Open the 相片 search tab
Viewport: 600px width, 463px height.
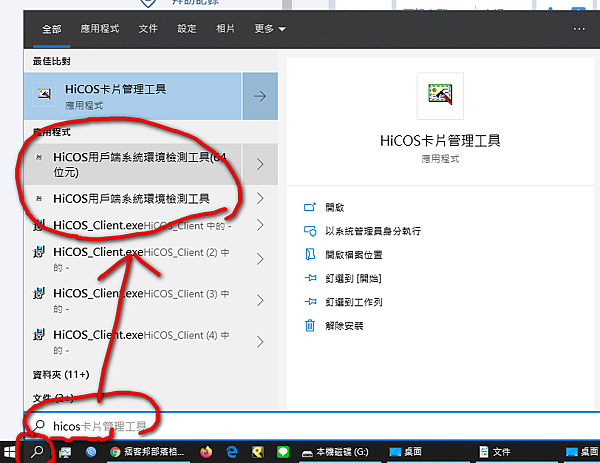click(225, 29)
